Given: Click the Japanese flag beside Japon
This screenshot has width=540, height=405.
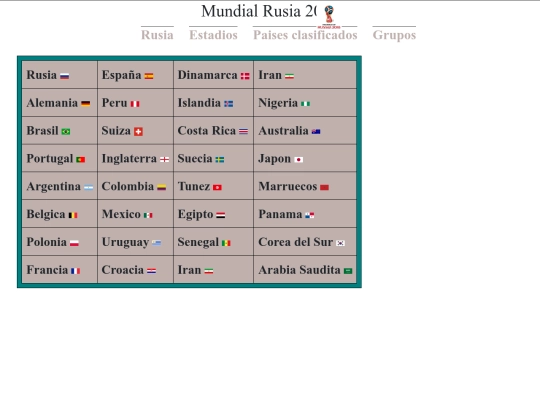Looking at the screenshot, I should pos(299,160).
